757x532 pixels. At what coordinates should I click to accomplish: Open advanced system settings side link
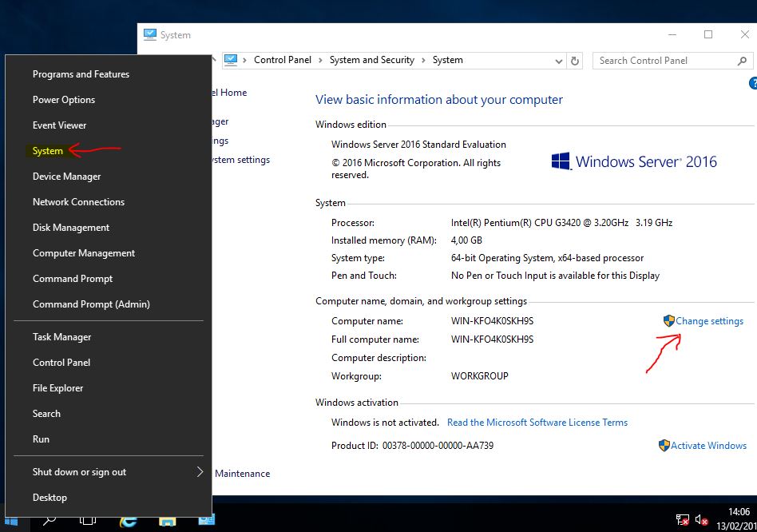click(241, 160)
